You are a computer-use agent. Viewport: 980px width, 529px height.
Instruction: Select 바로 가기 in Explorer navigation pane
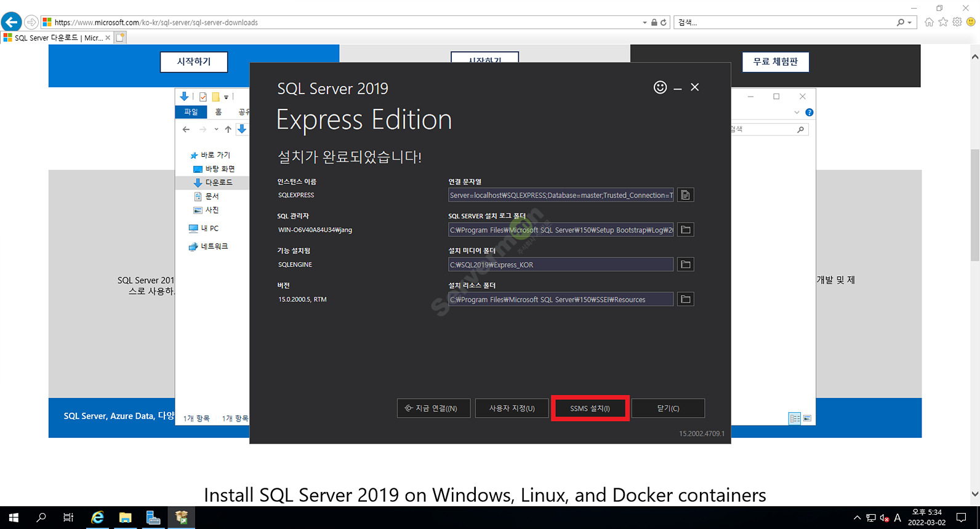tap(210, 155)
